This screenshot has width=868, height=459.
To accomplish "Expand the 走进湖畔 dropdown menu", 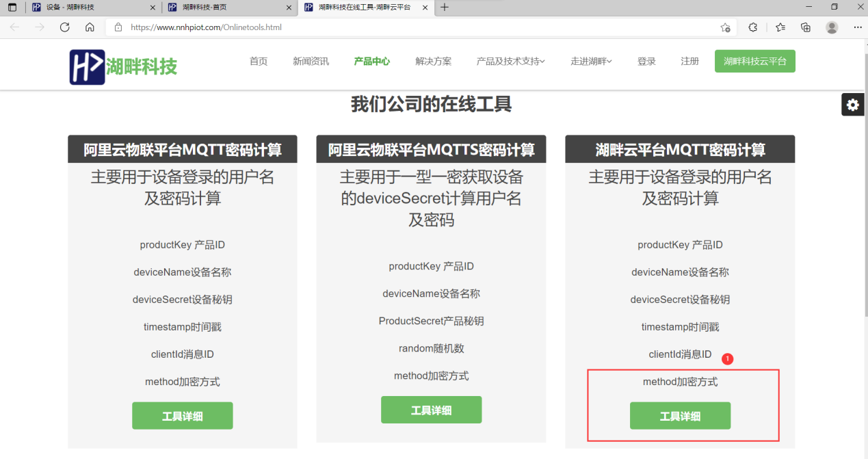I will coord(592,62).
